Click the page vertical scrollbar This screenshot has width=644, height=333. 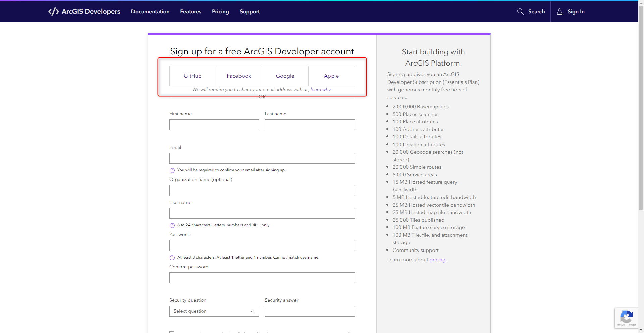641,107
